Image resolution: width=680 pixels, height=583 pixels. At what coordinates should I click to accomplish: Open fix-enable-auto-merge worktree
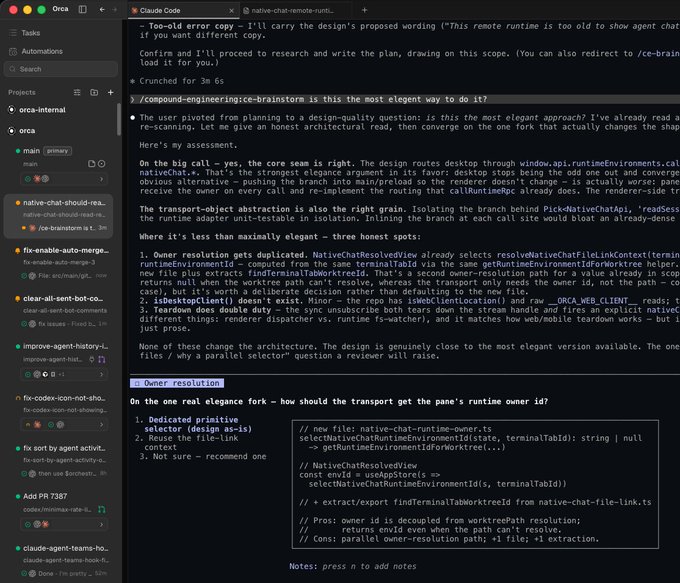64,250
